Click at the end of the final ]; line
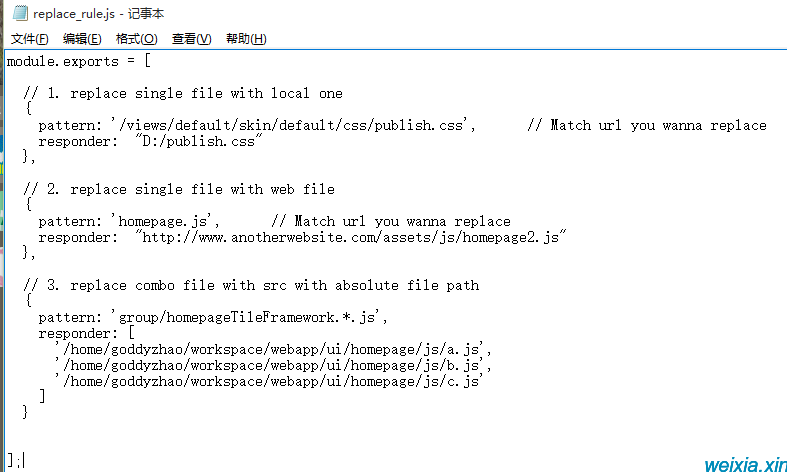 24,460
